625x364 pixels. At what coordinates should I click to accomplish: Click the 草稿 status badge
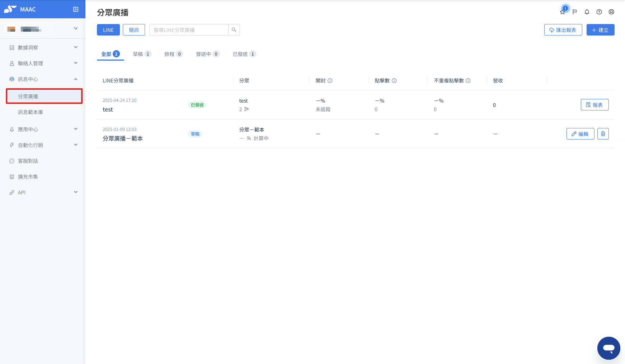click(x=195, y=134)
